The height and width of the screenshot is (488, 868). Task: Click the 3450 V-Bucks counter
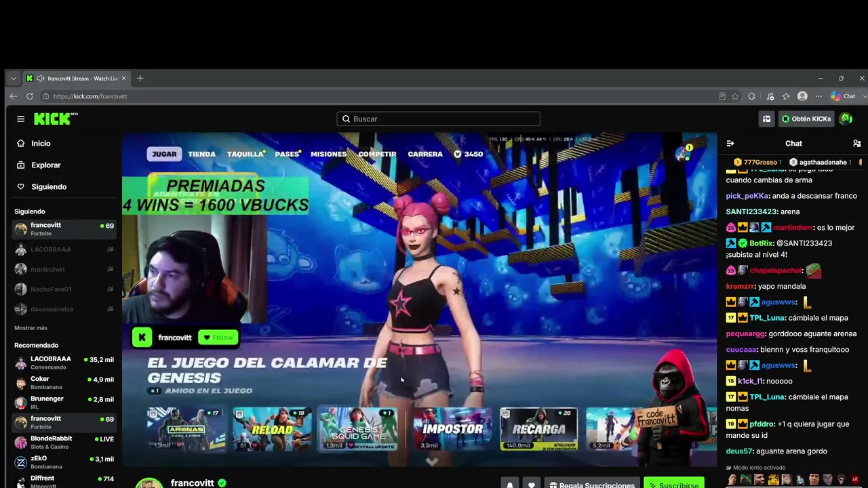tap(468, 154)
